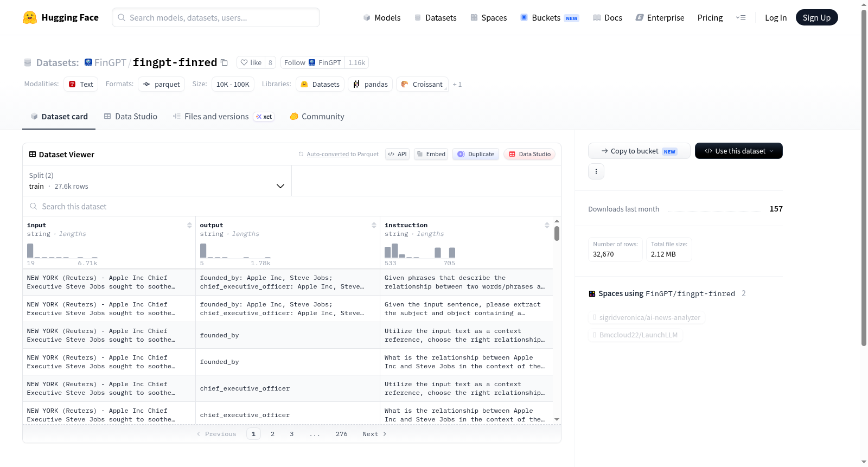Open the Dataset card tab
Image resolution: width=868 pixels, height=467 pixels.
(59, 116)
